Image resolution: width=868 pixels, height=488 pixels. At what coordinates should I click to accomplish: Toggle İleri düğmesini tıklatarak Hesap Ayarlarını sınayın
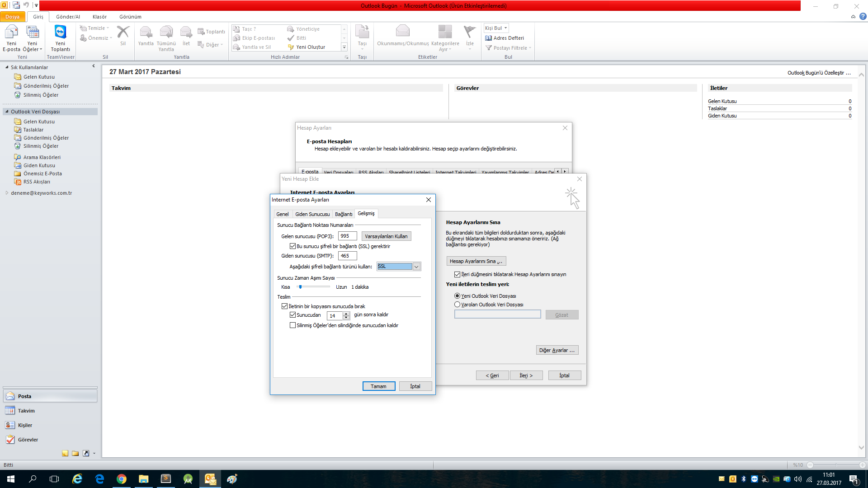(457, 274)
